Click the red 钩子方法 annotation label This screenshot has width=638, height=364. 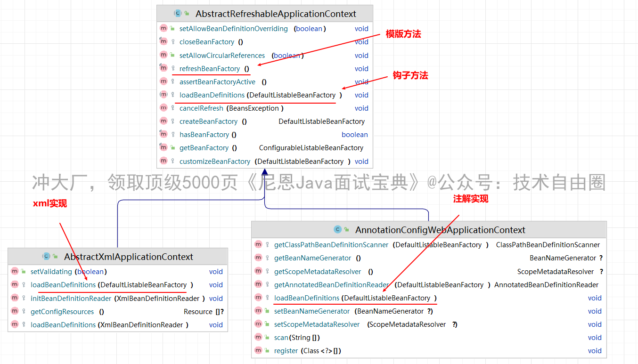coord(410,75)
